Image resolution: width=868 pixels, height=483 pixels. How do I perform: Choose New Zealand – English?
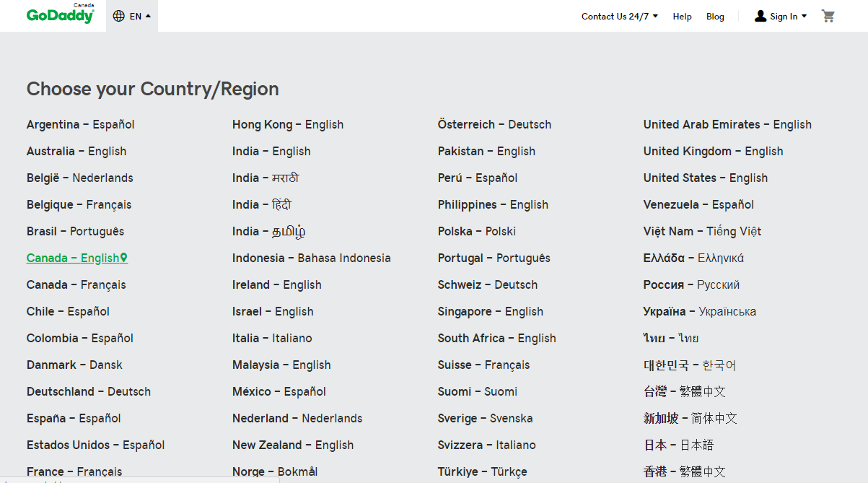point(293,445)
